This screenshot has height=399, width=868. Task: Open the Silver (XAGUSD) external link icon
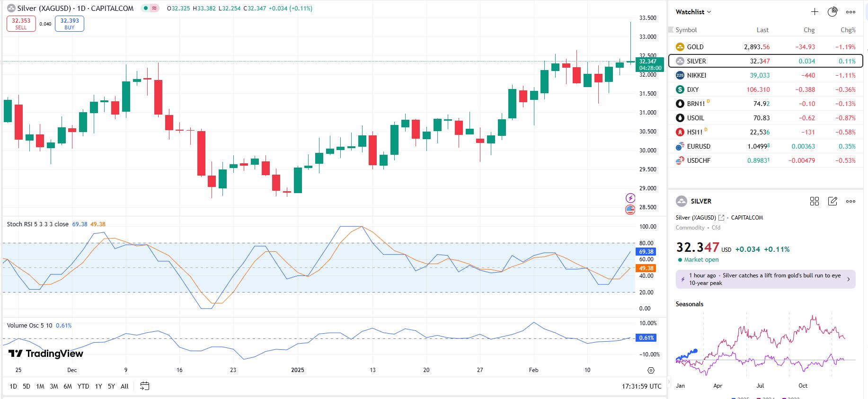pyautogui.click(x=721, y=218)
